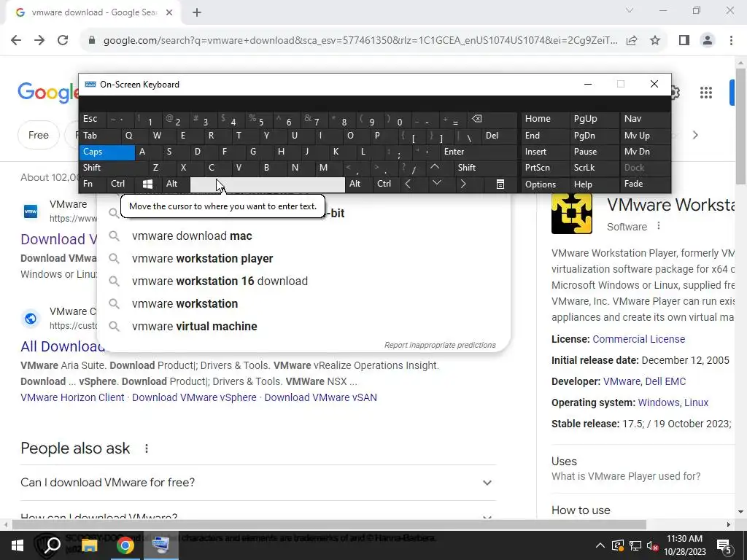Show hidden system tray icons
The width and height of the screenshot is (747, 560).
600,545
